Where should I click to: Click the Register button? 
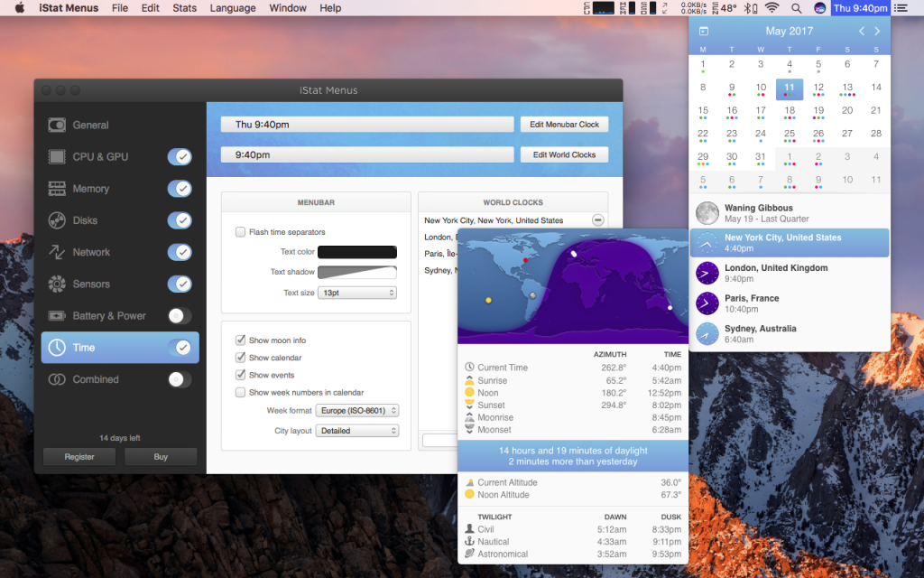pyautogui.click(x=79, y=456)
